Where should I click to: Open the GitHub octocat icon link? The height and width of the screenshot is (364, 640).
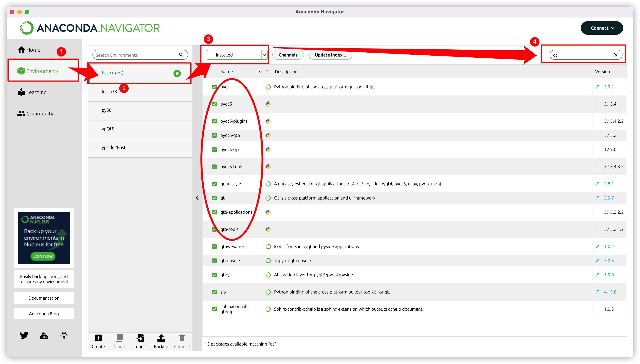point(64,335)
